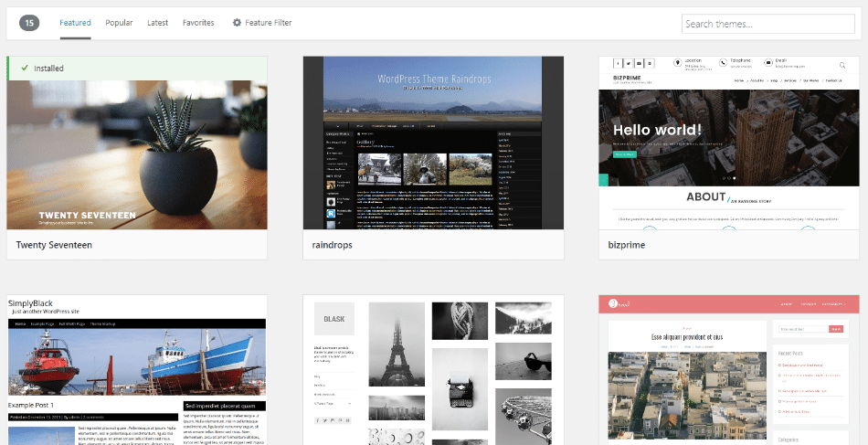
Task: Switch to the Featured tab
Action: point(75,23)
